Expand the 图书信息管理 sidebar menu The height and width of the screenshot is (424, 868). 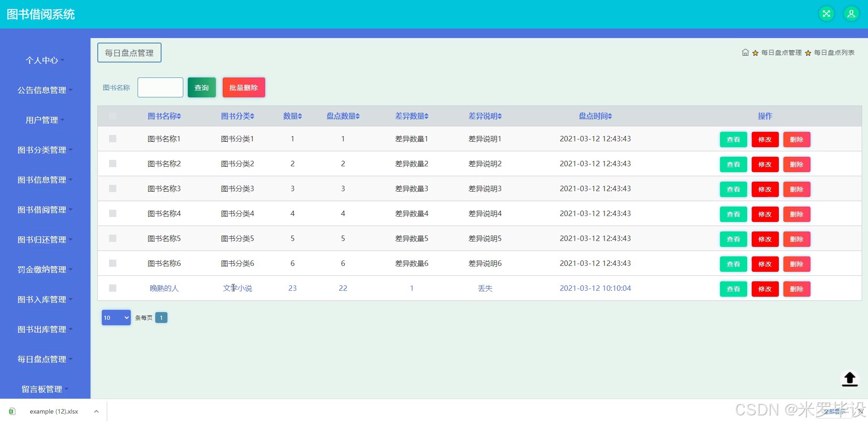(x=45, y=180)
